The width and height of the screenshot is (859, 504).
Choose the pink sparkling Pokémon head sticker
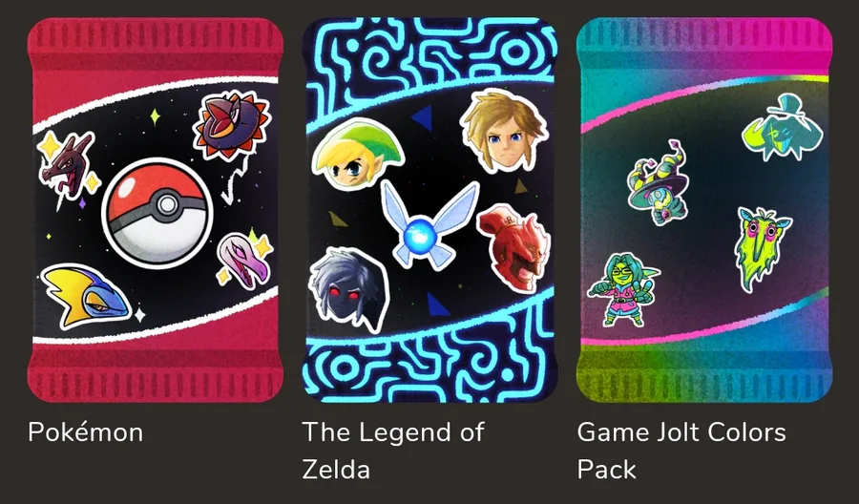coord(244,260)
